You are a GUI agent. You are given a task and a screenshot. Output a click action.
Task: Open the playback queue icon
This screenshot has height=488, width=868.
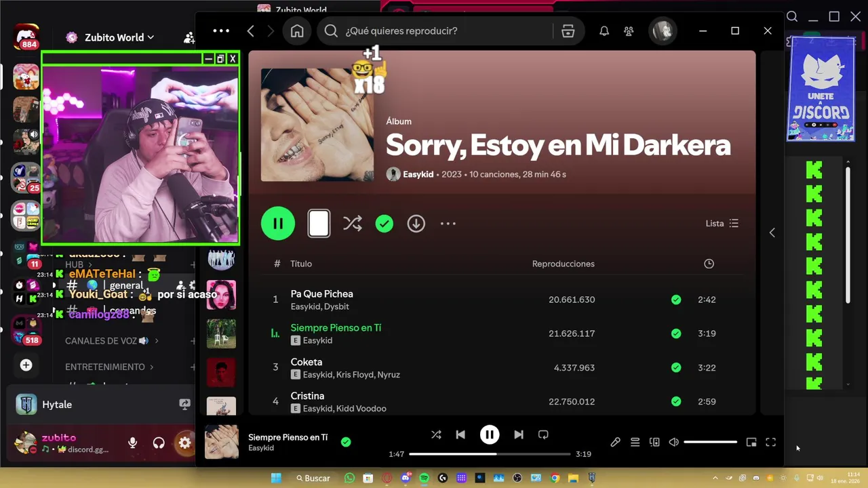click(635, 442)
